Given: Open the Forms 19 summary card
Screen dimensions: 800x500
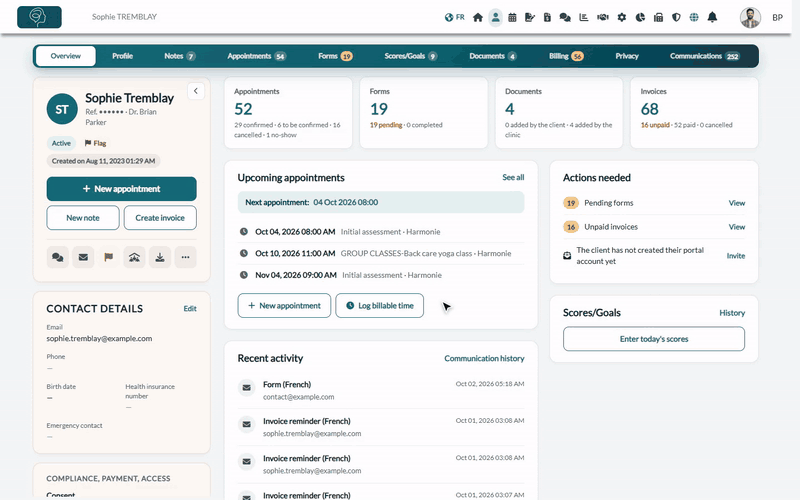Looking at the screenshot, I should (x=423, y=113).
